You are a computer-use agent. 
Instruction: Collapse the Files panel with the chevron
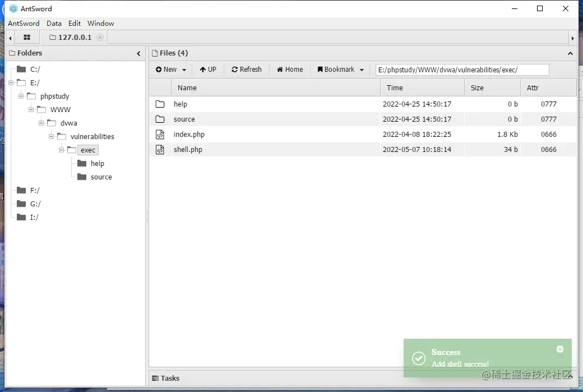click(570, 53)
